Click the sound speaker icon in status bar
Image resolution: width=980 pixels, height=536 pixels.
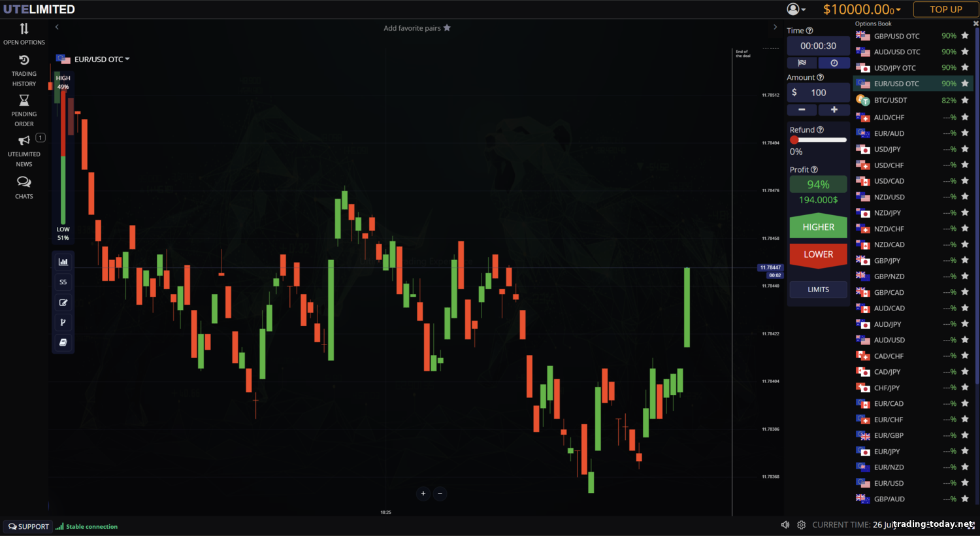pos(785,525)
